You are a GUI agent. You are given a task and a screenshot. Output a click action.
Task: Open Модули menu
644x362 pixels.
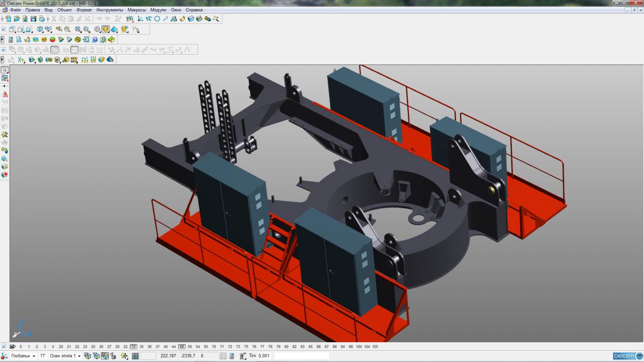[158, 10]
